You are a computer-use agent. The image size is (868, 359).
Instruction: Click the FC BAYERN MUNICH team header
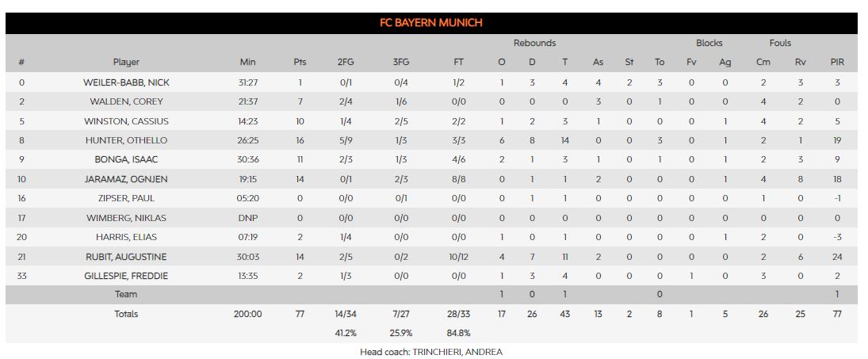pos(431,23)
